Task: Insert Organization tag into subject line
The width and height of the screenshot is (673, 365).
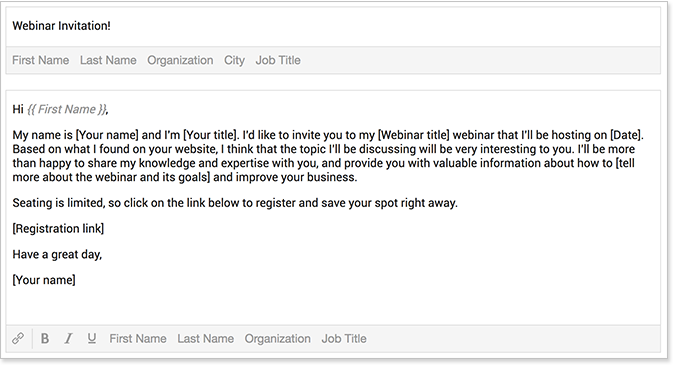Action: pos(180,60)
